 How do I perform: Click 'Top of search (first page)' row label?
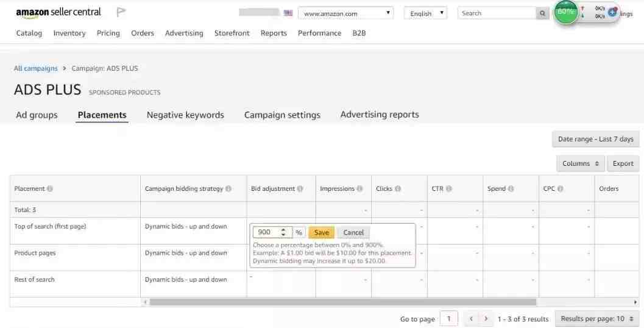coord(50,226)
